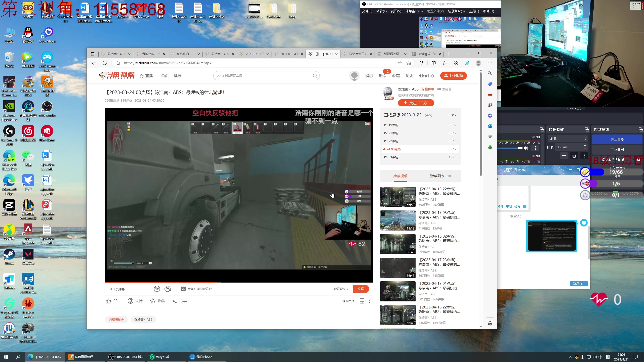
Task: Adjust the OBS audio volume slider
Action: pyautogui.click(x=520, y=148)
